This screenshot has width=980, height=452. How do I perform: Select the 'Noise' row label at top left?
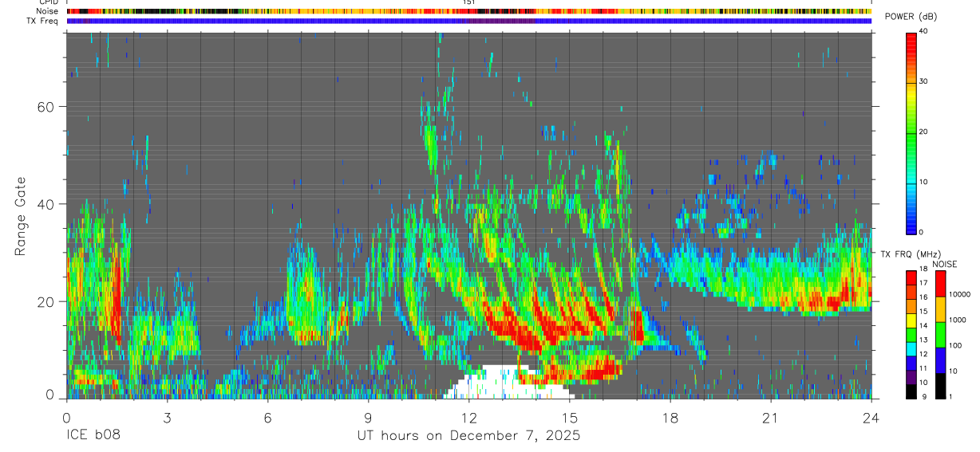pyautogui.click(x=47, y=11)
